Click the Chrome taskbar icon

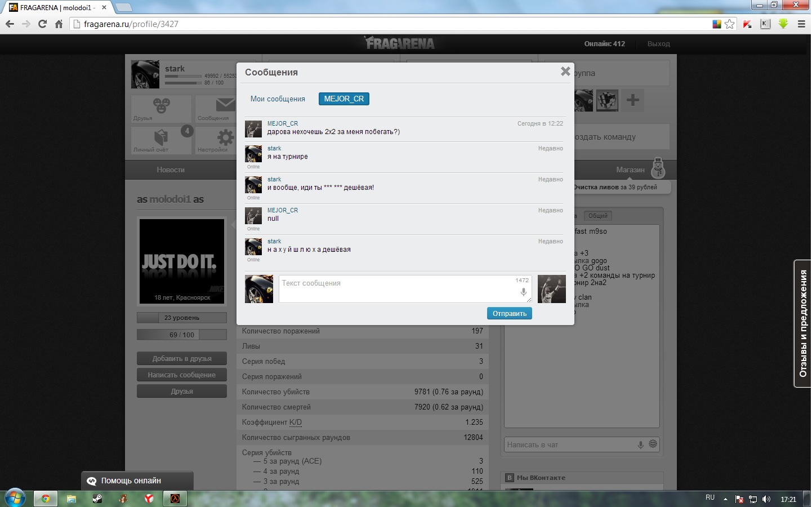pos(46,499)
